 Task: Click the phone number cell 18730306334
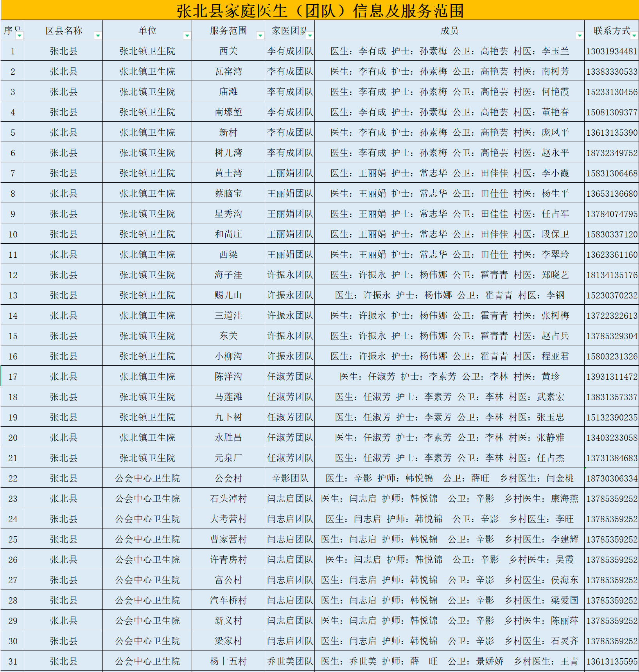(612, 478)
